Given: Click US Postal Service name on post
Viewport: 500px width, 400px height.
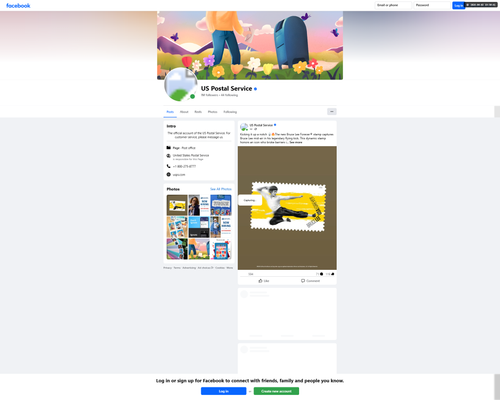Looking at the screenshot, I should pyautogui.click(x=261, y=125).
